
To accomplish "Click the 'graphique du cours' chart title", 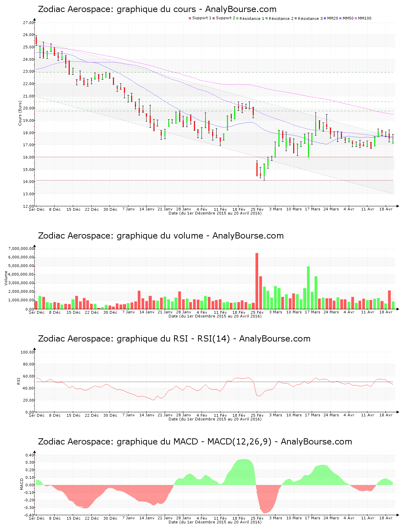I will tap(157, 9).
